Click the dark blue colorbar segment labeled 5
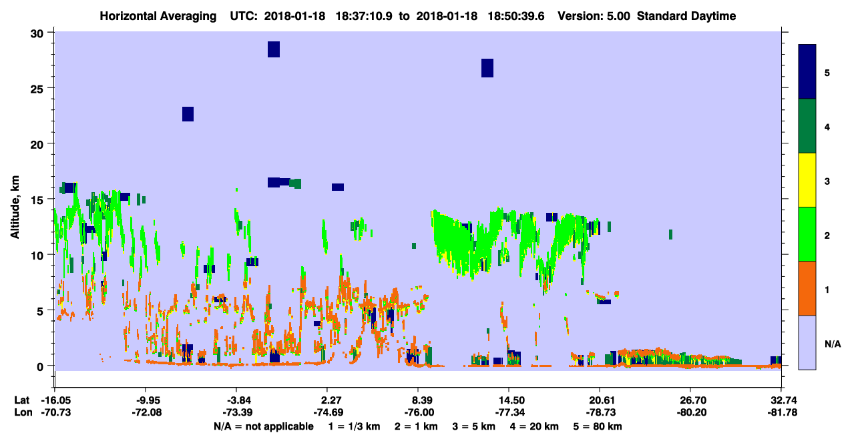Image resolution: width=868 pixels, height=445 pixels. (x=807, y=72)
